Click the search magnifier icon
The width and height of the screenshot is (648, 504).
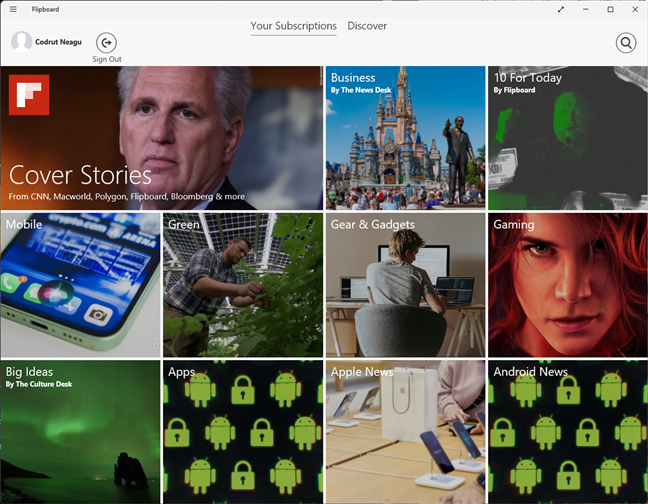coord(626,43)
